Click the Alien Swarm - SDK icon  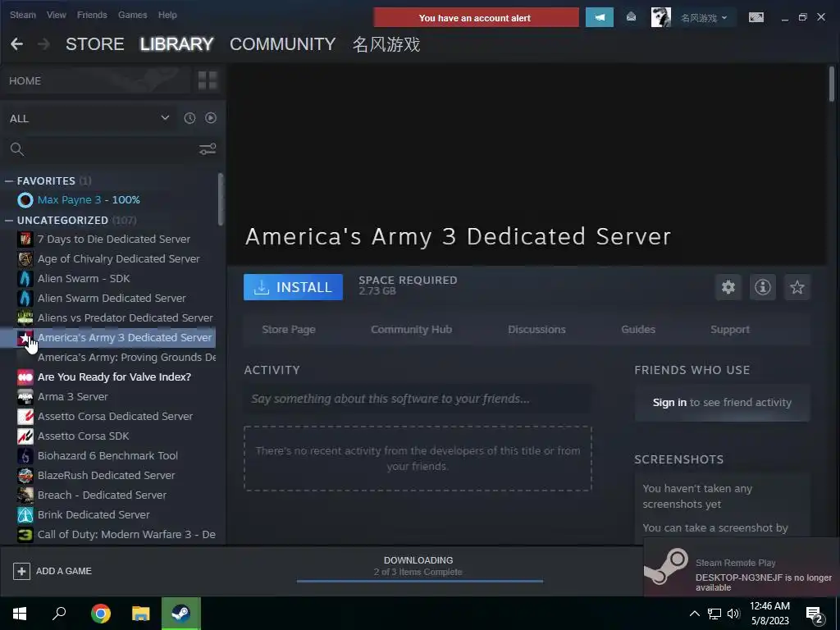(25, 279)
